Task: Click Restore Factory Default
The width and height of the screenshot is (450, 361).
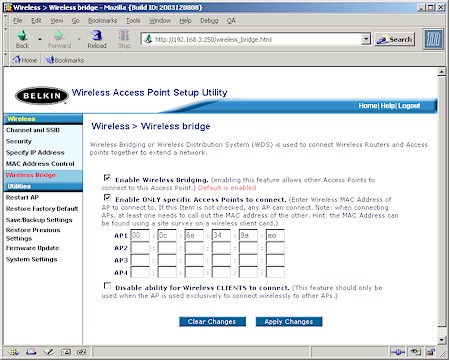Action: point(42,209)
